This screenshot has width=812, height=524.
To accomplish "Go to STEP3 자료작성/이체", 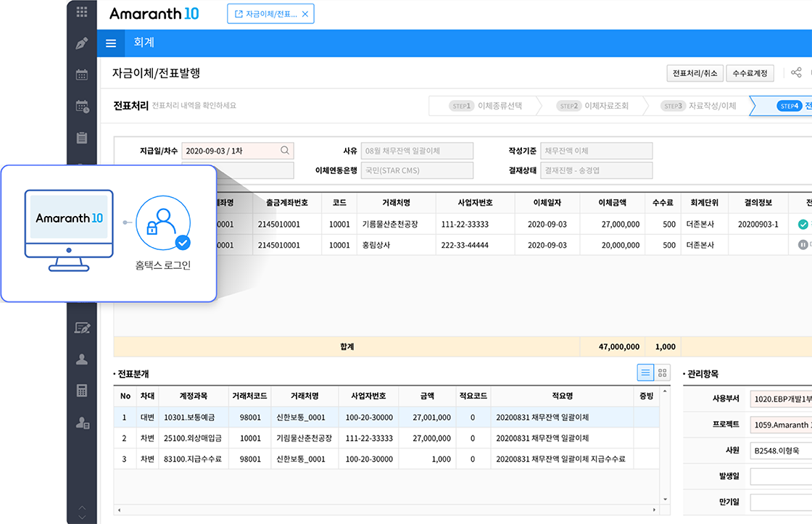I will click(699, 106).
